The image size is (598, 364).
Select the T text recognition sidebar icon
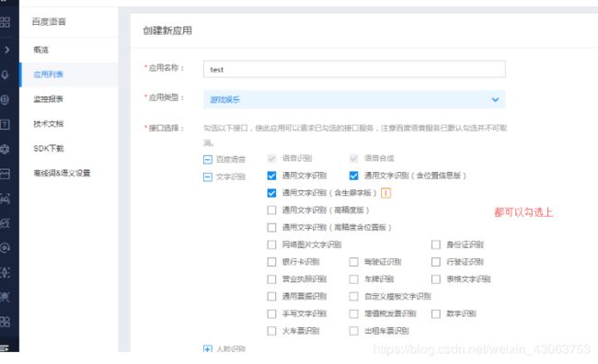tap(5, 124)
